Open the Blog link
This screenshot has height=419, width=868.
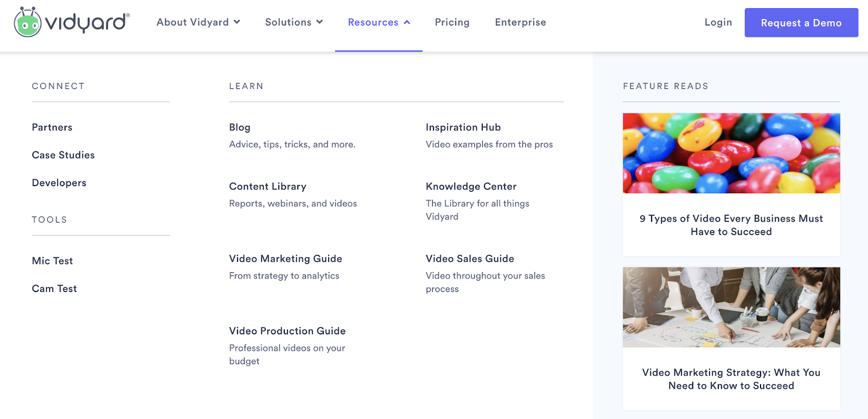click(240, 128)
